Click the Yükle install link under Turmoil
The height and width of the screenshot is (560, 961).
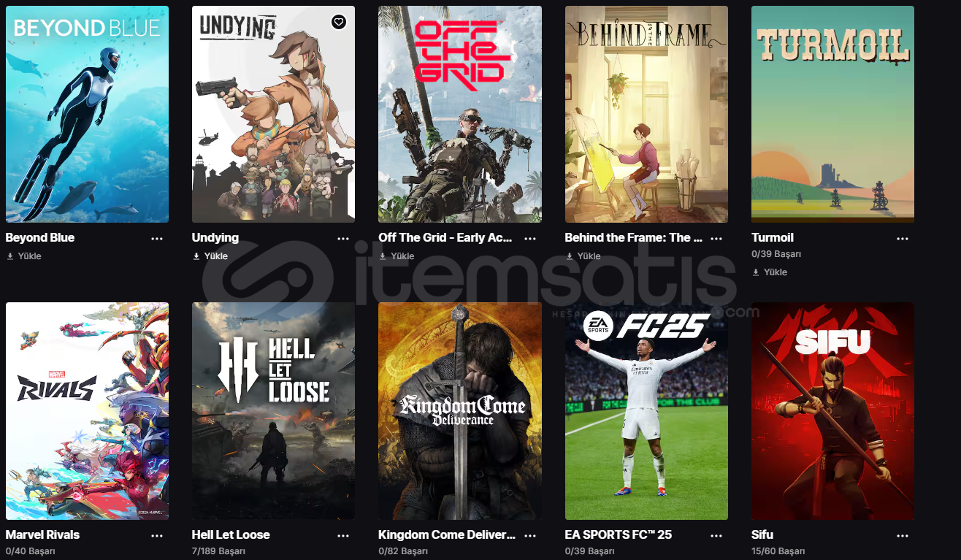770,272
